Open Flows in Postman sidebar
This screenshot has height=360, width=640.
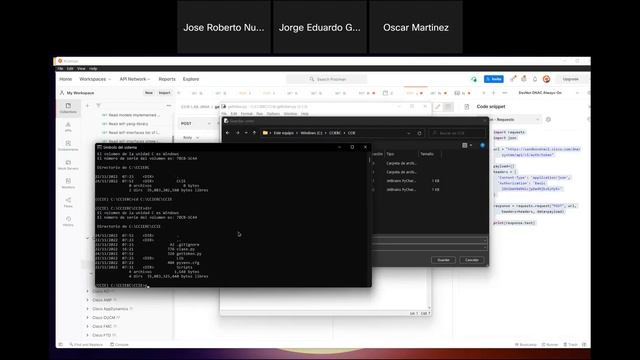pyautogui.click(x=68, y=202)
